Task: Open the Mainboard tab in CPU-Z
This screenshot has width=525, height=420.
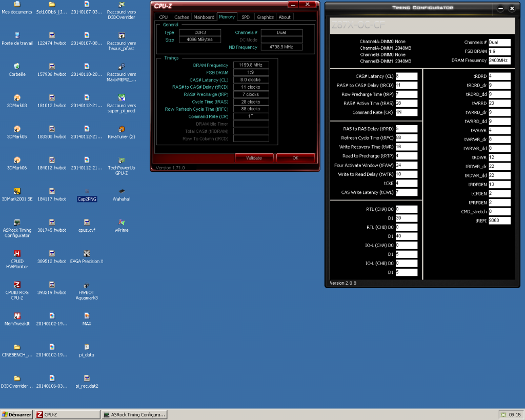Action: point(204,17)
